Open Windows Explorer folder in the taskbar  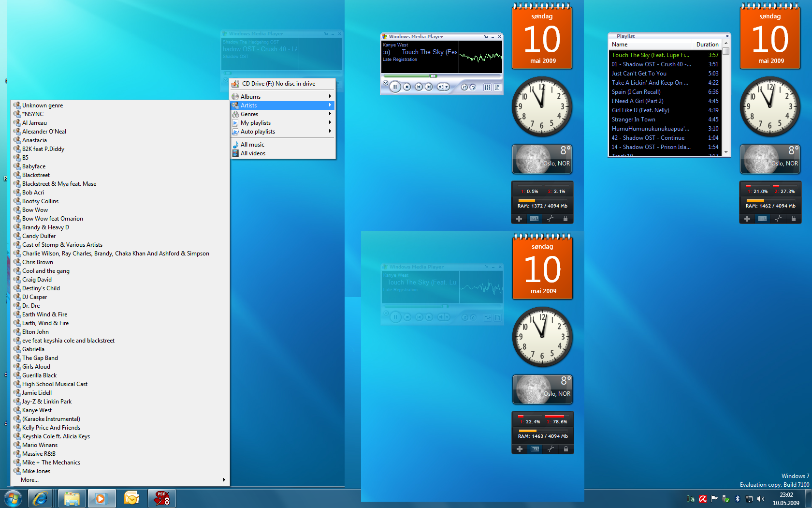pyautogui.click(x=72, y=498)
